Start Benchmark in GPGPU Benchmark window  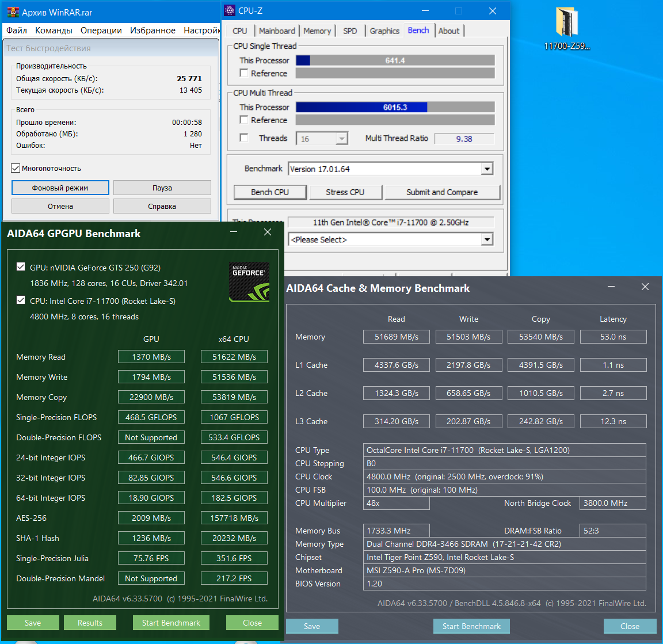(172, 623)
